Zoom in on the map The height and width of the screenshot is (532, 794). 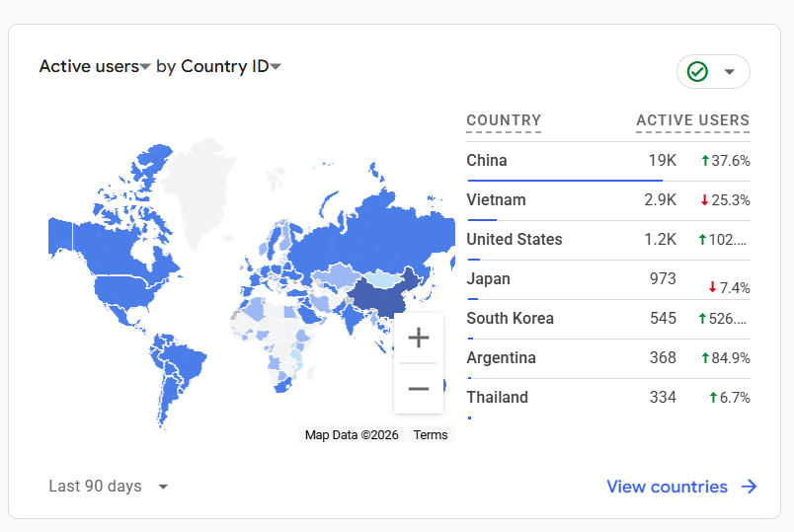coord(419,338)
